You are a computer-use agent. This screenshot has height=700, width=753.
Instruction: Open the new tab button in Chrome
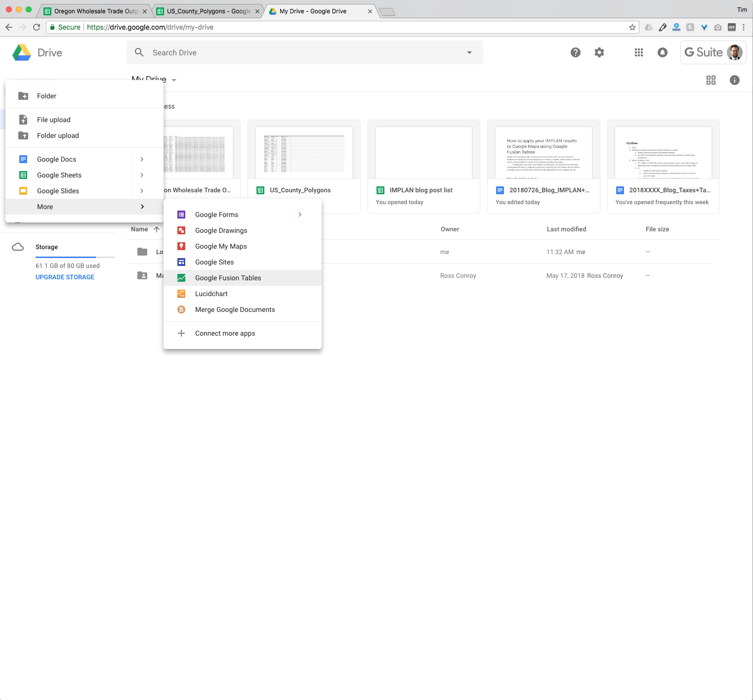coord(387,12)
